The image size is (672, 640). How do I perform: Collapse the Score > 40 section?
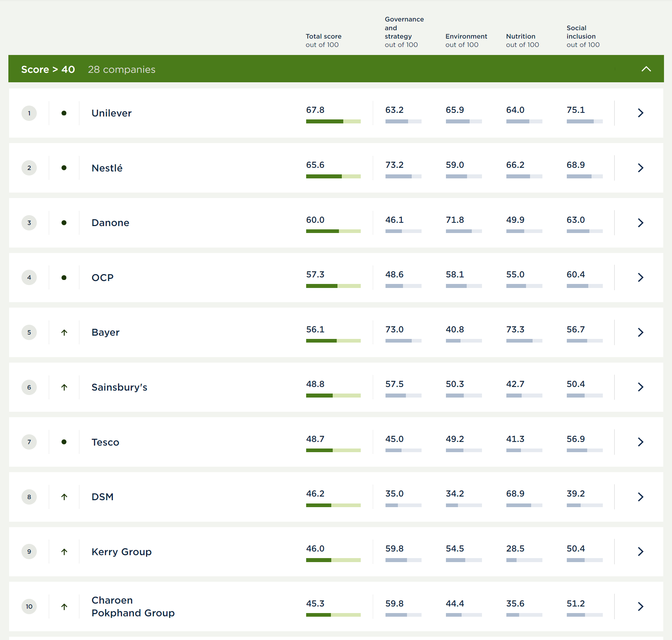(x=646, y=69)
